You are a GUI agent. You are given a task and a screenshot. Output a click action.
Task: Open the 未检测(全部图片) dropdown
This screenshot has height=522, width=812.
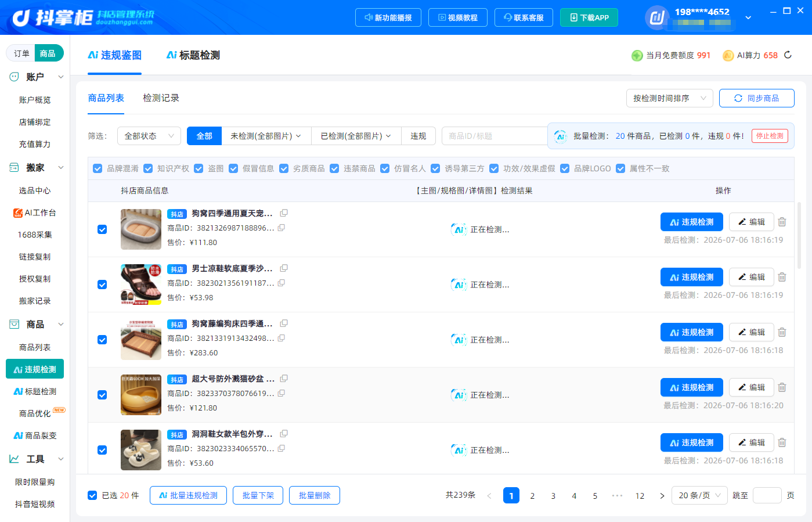point(266,136)
